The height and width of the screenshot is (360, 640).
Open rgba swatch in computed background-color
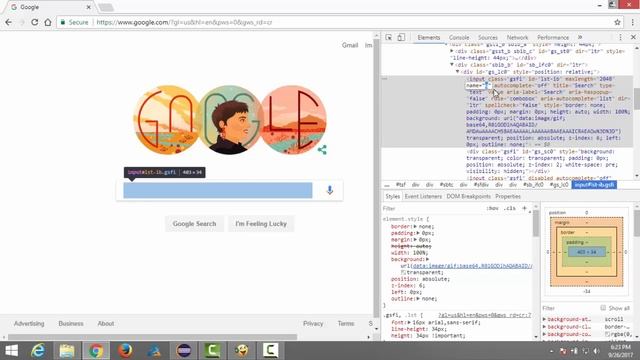[x=607, y=334]
